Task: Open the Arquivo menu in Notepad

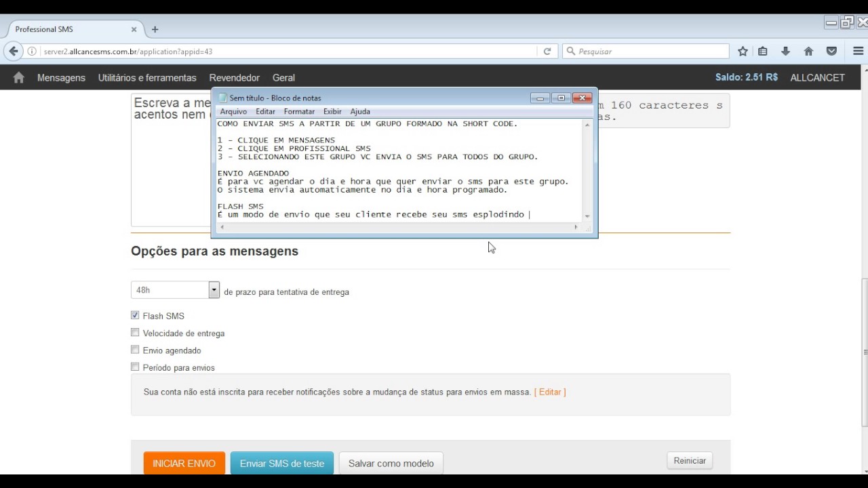Action: coord(233,112)
